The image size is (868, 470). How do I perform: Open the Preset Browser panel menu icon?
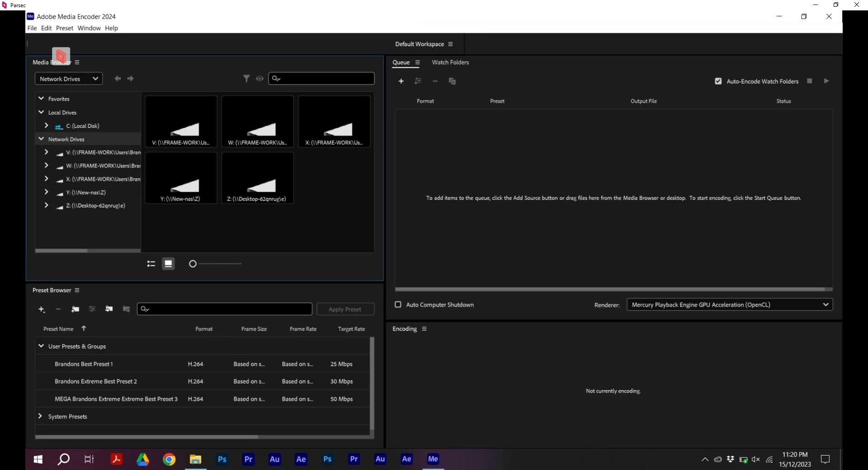click(77, 291)
